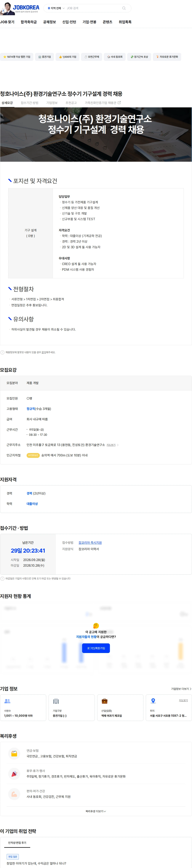Click the info icon beside 채용정보에 잘못된 내용
Image resolution: width=192 pixels, height=868 pixels.
[x=2, y=352]
